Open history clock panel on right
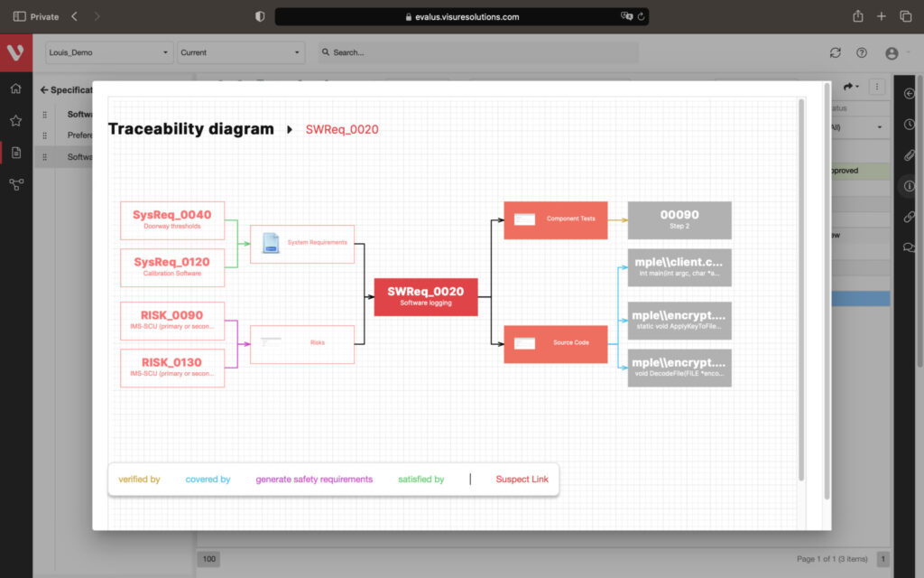Screen dimensions: 924x578 tap(909, 125)
